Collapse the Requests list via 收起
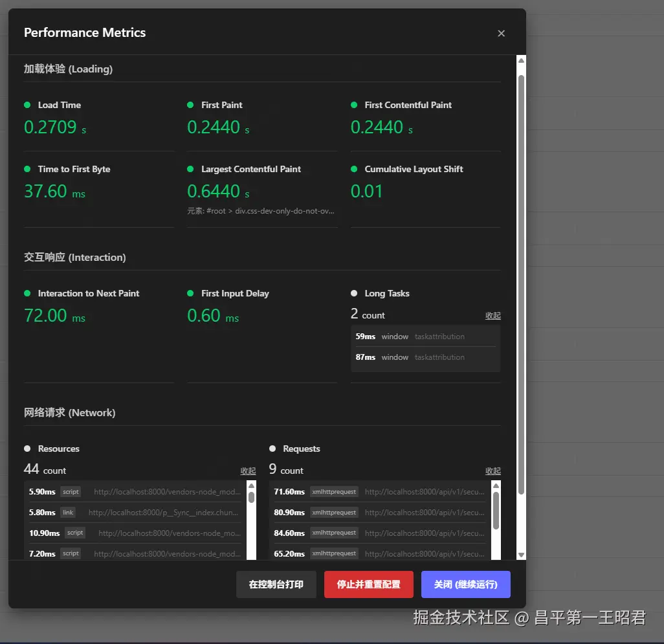This screenshot has height=644, width=664. (493, 471)
